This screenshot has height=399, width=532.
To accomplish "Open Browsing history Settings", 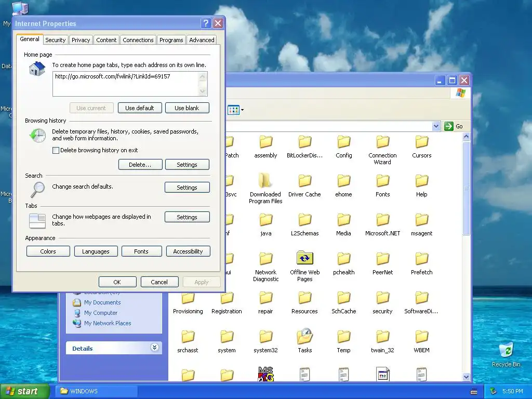I will click(x=187, y=165).
